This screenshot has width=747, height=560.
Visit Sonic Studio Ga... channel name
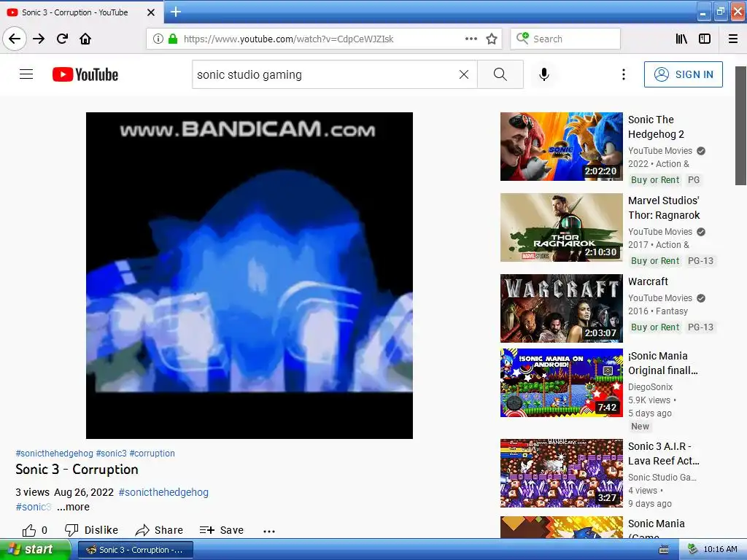662,477
